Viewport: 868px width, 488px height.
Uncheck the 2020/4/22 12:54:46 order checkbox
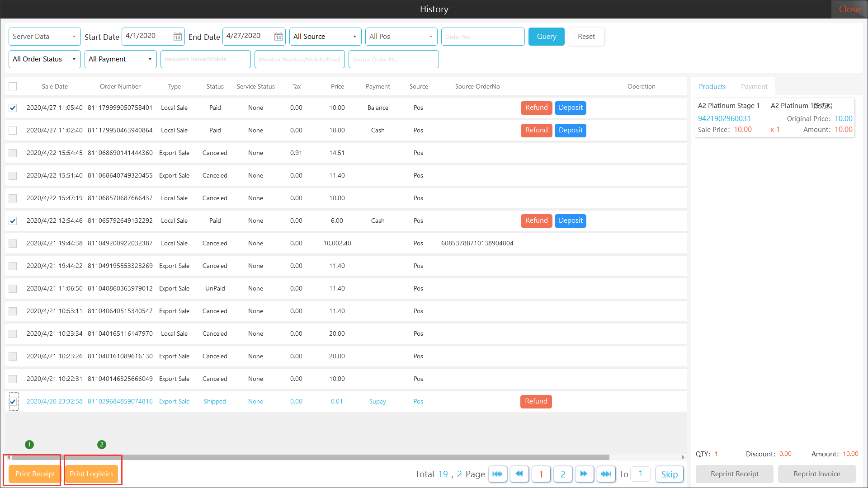[13, 221]
